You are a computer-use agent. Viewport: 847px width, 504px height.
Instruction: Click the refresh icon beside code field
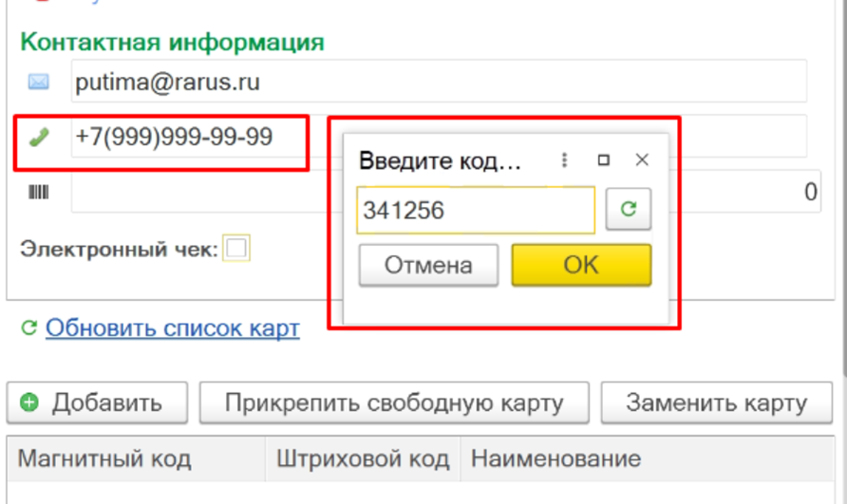(x=629, y=209)
